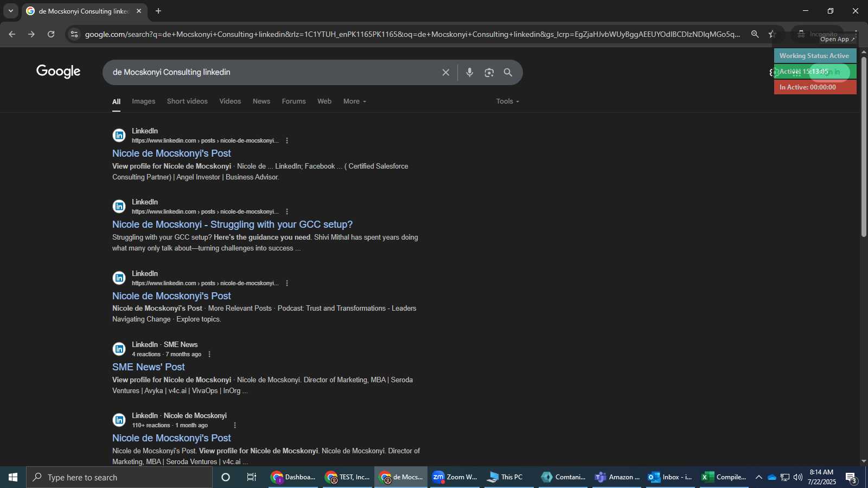Select the Images search tab
The image size is (868, 488).
143,101
